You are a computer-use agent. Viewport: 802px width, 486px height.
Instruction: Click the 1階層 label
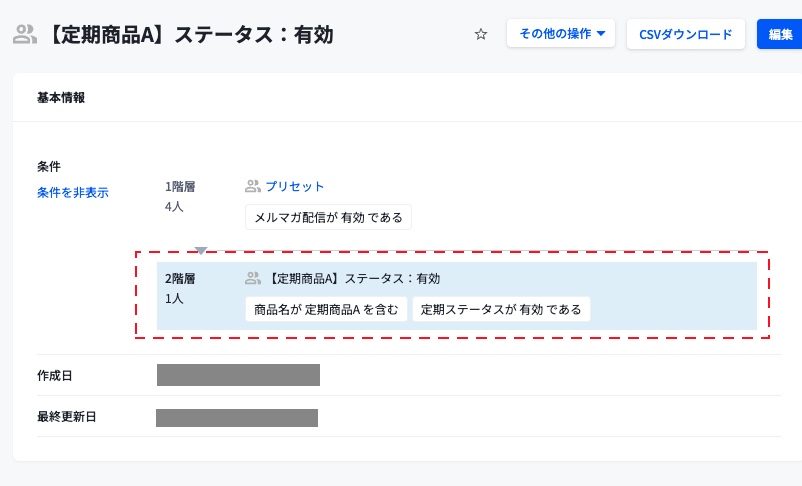[180, 187]
